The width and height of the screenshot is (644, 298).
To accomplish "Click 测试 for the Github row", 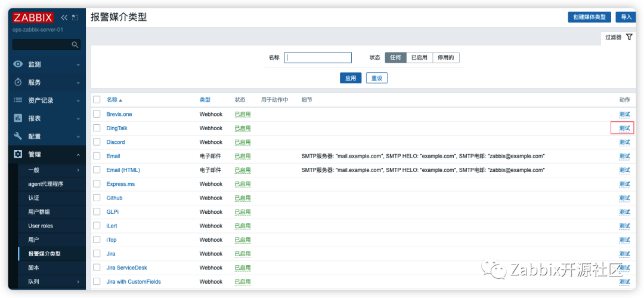I will point(624,198).
